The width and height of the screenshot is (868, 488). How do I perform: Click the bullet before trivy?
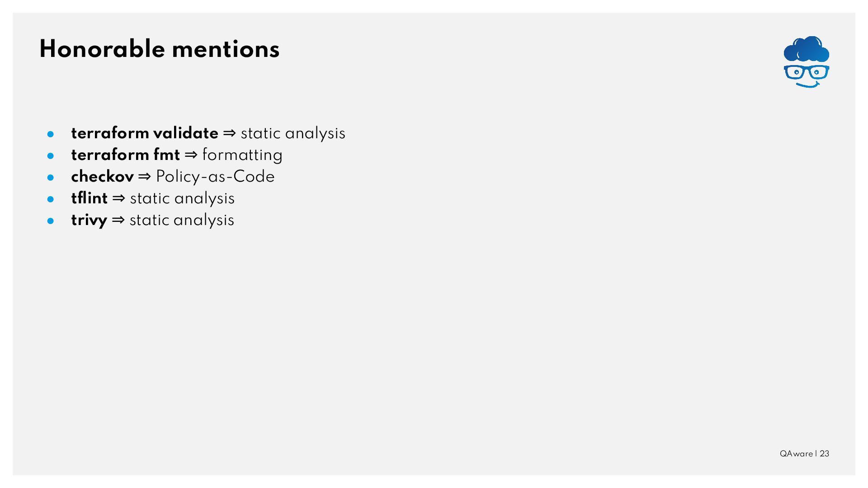click(x=51, y=221)
